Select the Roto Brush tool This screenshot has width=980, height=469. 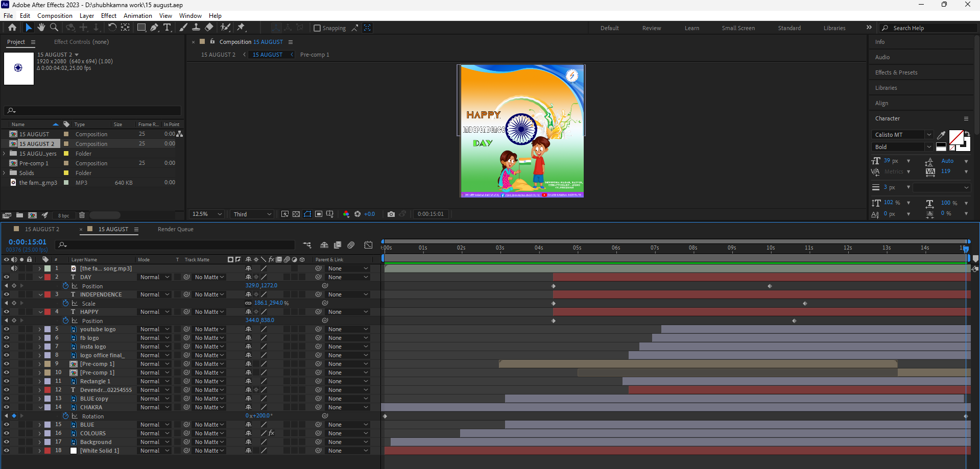(x=225, y=28)
